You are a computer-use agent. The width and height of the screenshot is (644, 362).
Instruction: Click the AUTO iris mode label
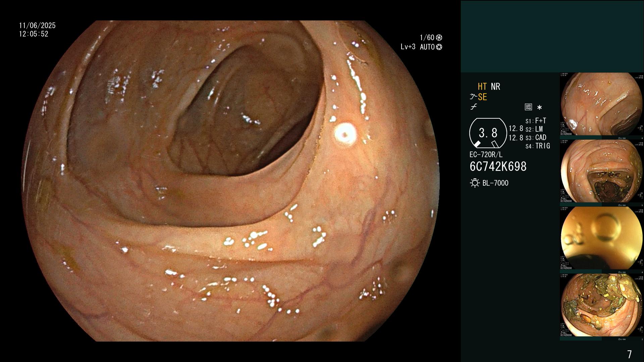pyautogui.click(x=427, y=47)
